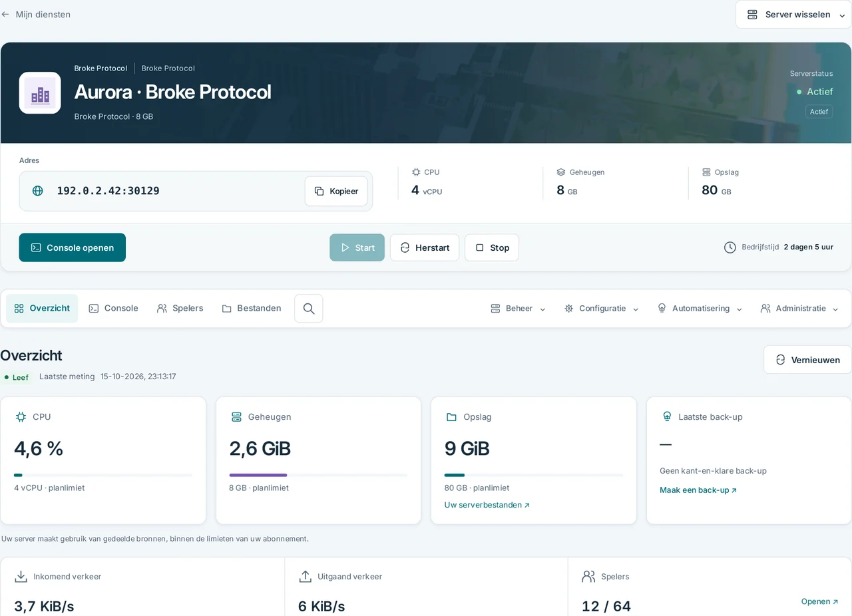This screenshot has height=616, width=852.
Task: Click the Geheugen layers icon in specs row
Action: 561,172
